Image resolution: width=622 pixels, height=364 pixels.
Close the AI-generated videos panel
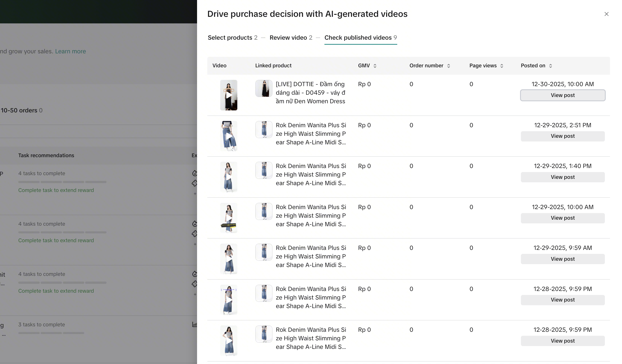[x=606, y=14]
